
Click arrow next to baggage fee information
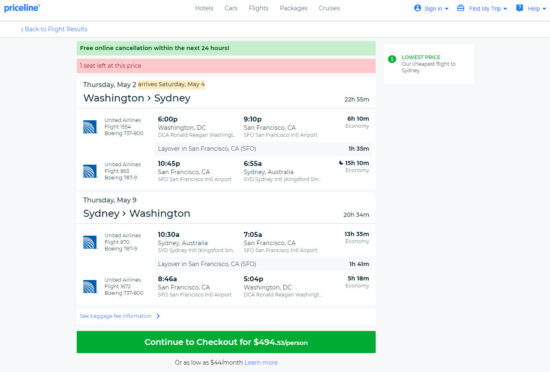tap(158, 316)
